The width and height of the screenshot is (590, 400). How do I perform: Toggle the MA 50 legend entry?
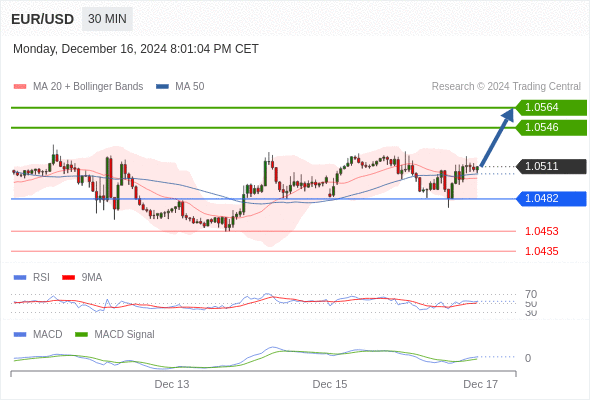[x=180, y=87]
